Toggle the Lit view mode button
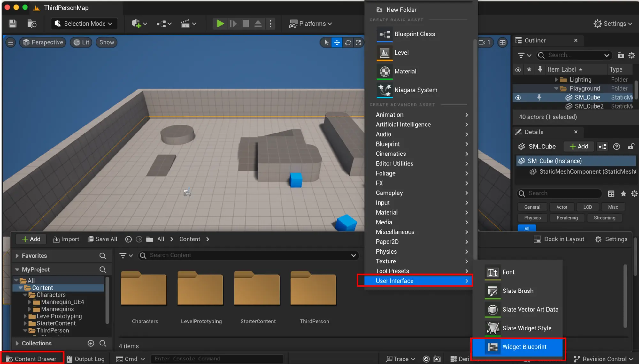This screenshot has height=364, width=639. 81,42
